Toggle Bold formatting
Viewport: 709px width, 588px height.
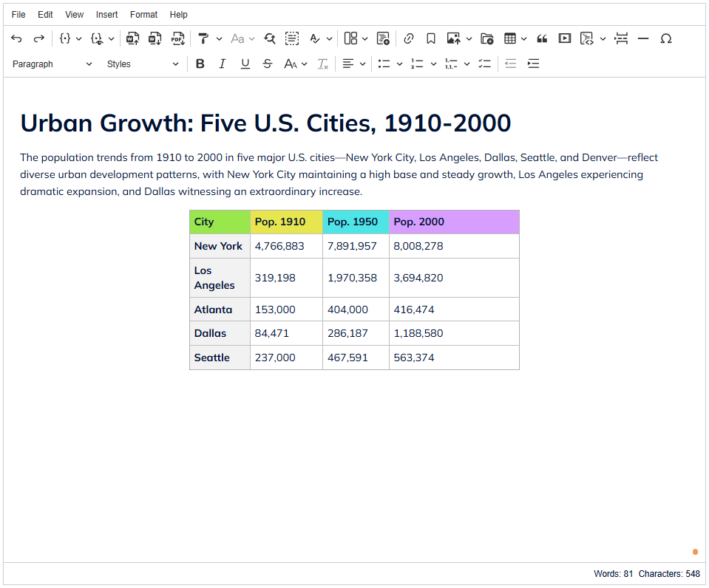tap(200, 64)
